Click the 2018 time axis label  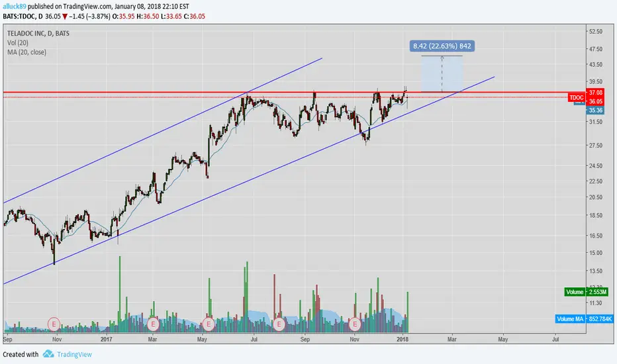point(403,340)
